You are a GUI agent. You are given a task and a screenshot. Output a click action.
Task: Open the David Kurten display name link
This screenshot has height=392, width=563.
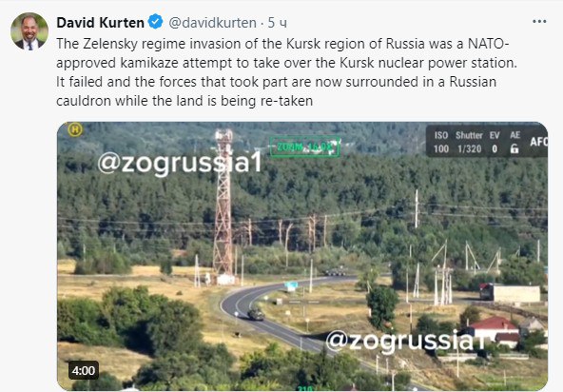[100, 23]
